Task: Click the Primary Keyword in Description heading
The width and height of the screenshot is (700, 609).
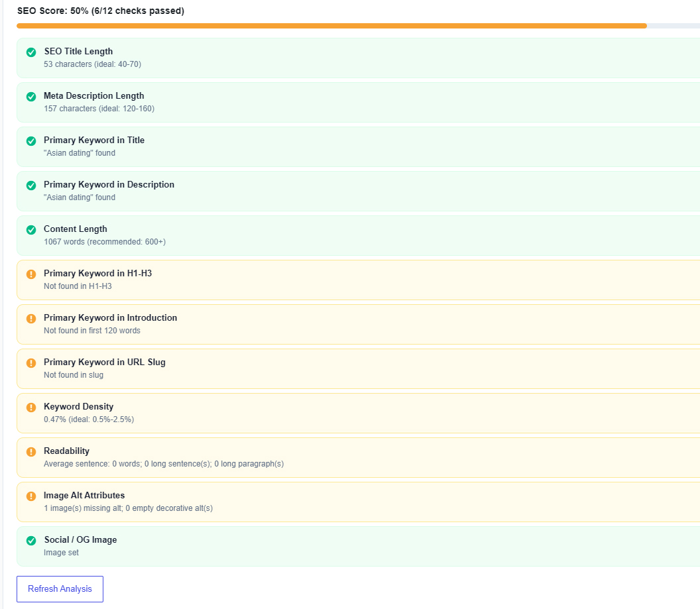Action: click(x=109, y=185)
